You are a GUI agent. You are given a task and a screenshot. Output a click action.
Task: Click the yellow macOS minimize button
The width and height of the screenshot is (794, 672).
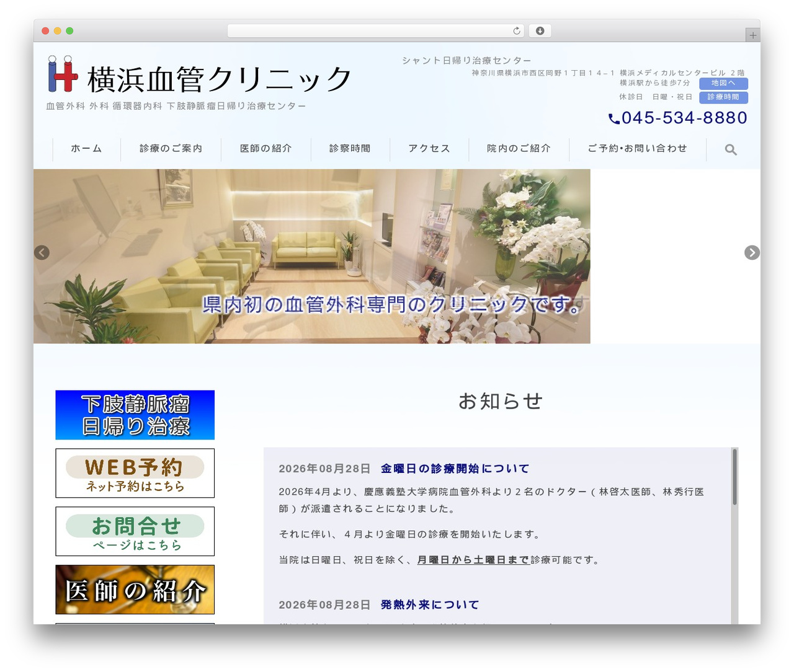(58, 30)
